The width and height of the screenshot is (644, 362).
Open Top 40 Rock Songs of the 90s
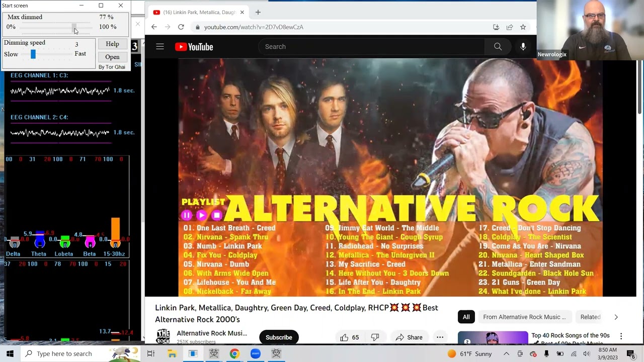(571, 335)
